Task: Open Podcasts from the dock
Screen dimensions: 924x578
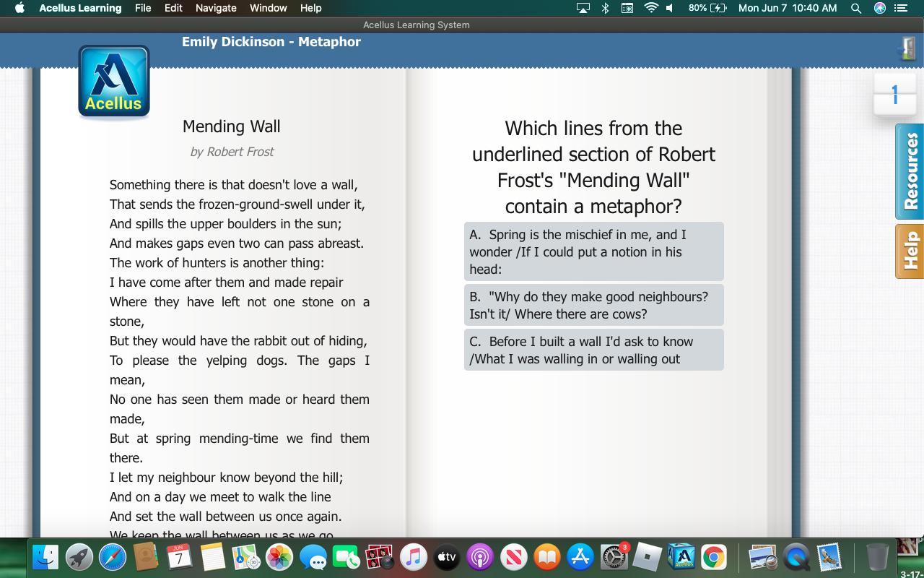Action: [480, 557]
